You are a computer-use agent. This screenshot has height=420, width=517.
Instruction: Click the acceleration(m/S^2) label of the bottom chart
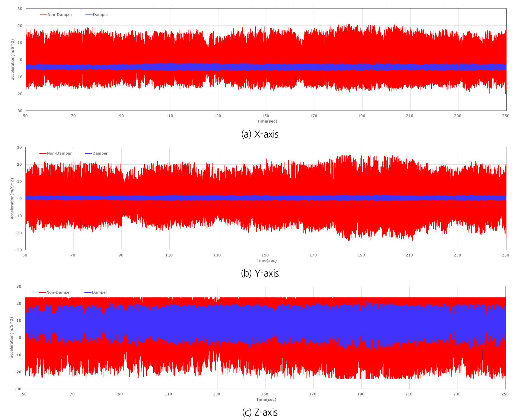(x=12, y=337)
